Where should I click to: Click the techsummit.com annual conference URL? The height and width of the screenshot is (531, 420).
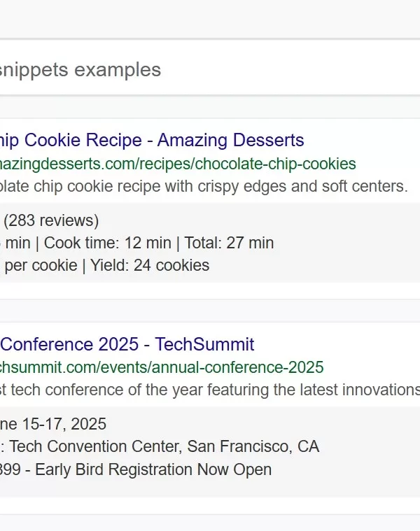pos(162,367)
